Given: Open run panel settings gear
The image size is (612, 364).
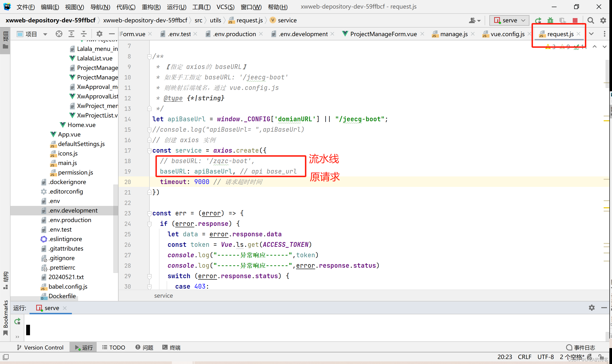Looking at the screenshot, I should tap(592, 308).
